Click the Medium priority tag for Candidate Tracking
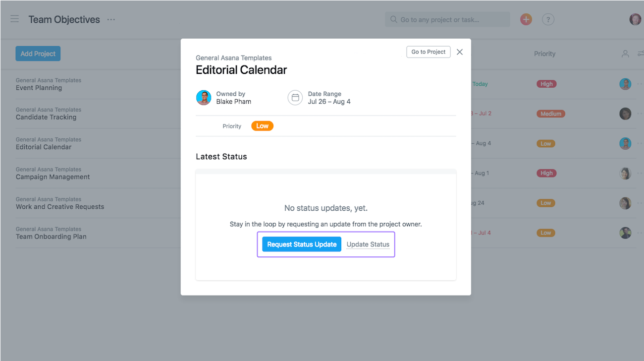644x361 pixels. [551, 114]
